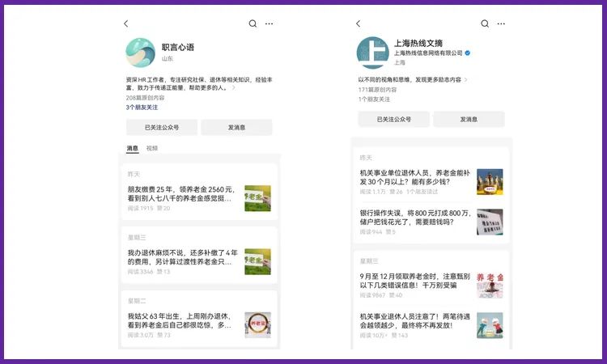Click 阅读9867 stats line
The height and width of the screenshot is (364, 607).
(x=381, y=295)
